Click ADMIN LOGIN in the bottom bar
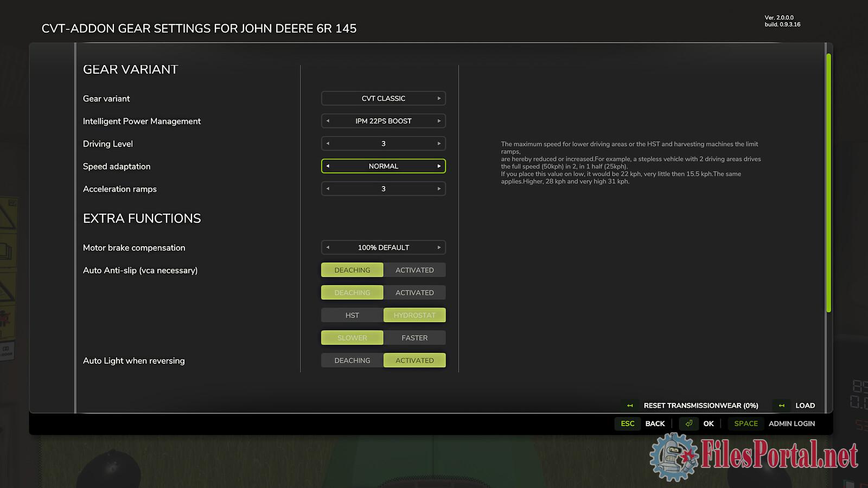868x488 pixels. tap(792, 423)
